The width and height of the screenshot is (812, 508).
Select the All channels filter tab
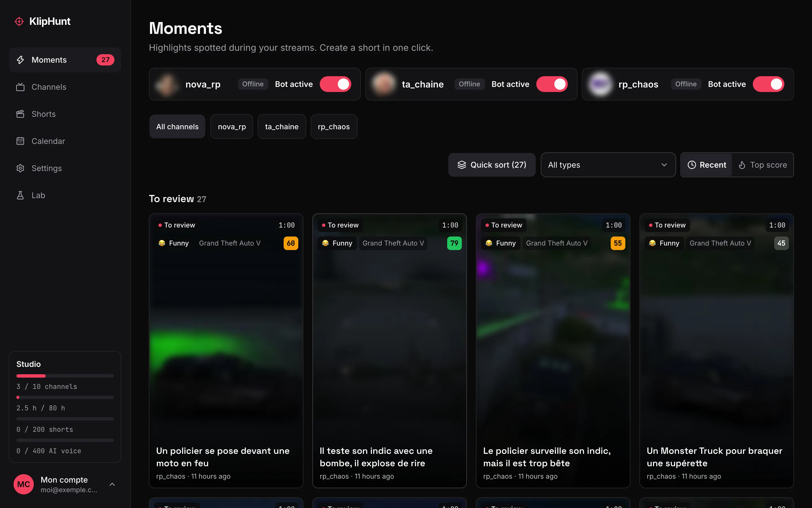pyautogui.click(x=177, y=127)
